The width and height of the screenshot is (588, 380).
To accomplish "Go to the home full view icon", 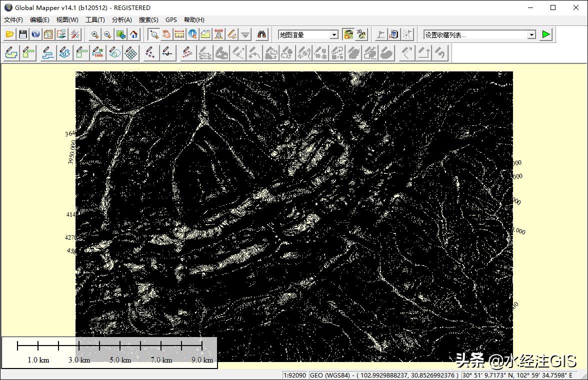I will tap(134, 34).
